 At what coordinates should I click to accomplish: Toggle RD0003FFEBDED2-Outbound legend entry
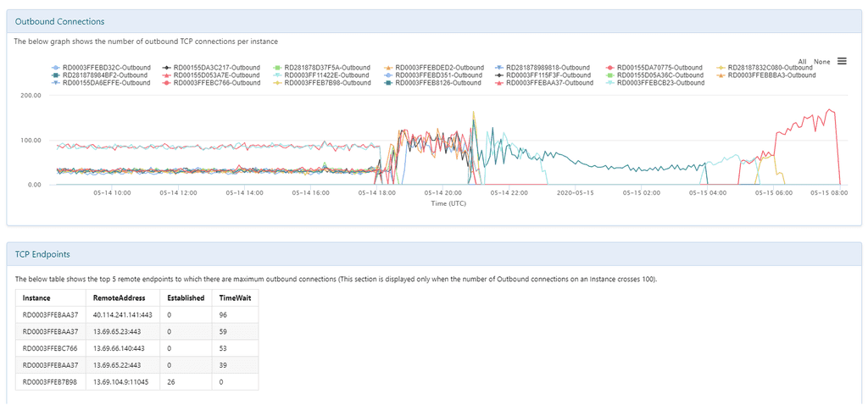tap(433, 68)
